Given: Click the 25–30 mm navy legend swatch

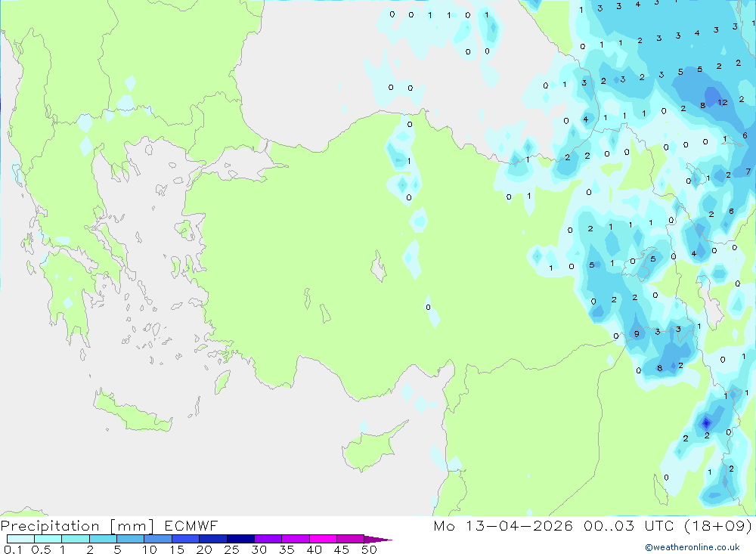Looking at the screenshot, I should (x=240, y=539).
